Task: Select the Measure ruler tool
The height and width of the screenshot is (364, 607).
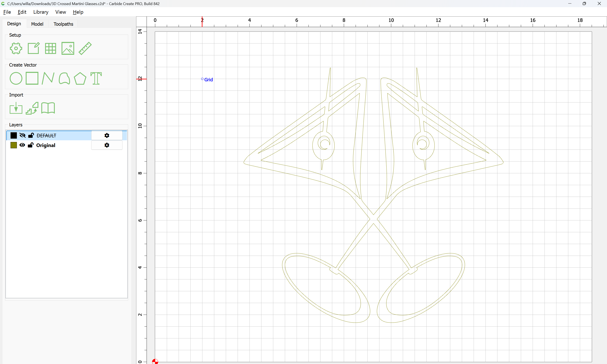Action: [x=85, y=48]
